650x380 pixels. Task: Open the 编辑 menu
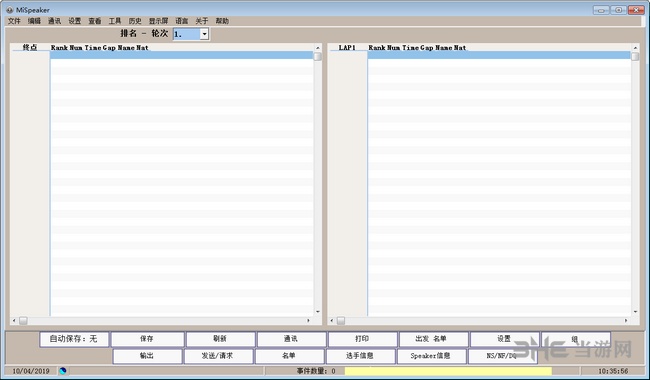point(34,21)
